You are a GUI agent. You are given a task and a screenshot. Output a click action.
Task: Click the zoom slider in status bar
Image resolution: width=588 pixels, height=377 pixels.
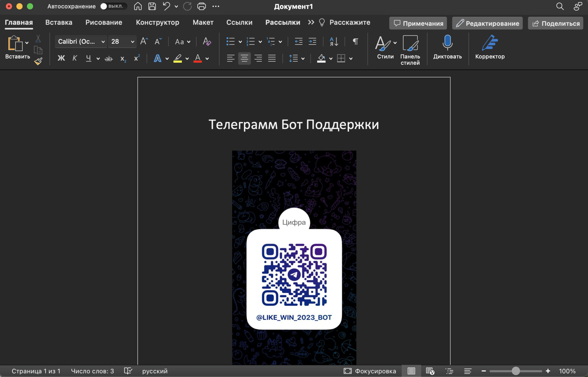click(x=516, y=371)
